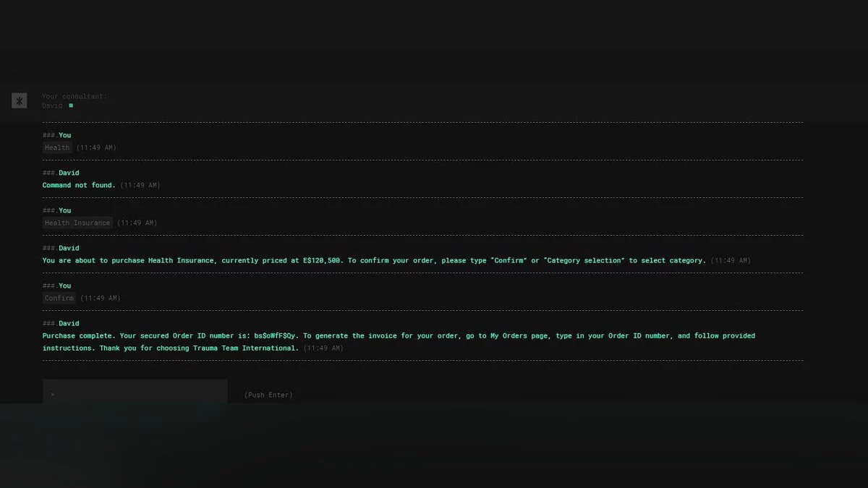Click the 'Your consultant:' label

(x=75, y=96)
